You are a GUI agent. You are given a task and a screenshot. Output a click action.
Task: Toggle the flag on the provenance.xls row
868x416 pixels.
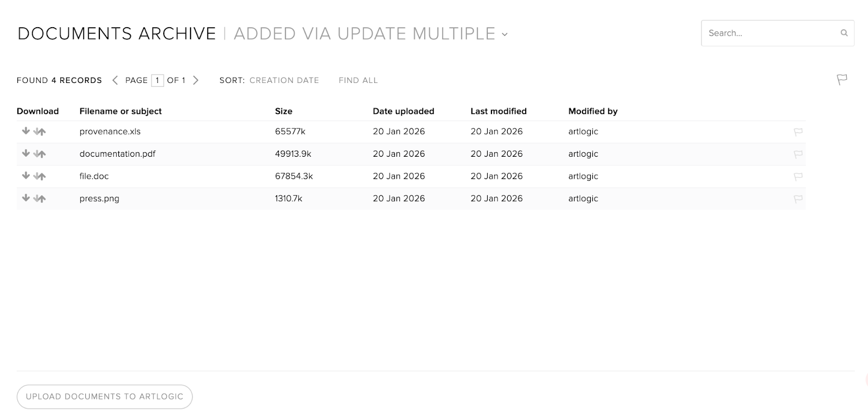798,132
